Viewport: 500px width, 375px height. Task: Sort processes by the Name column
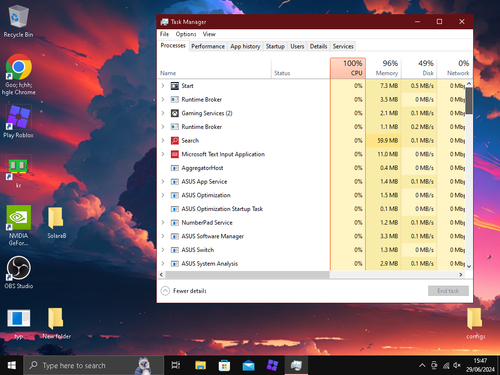tap(214, 68)
